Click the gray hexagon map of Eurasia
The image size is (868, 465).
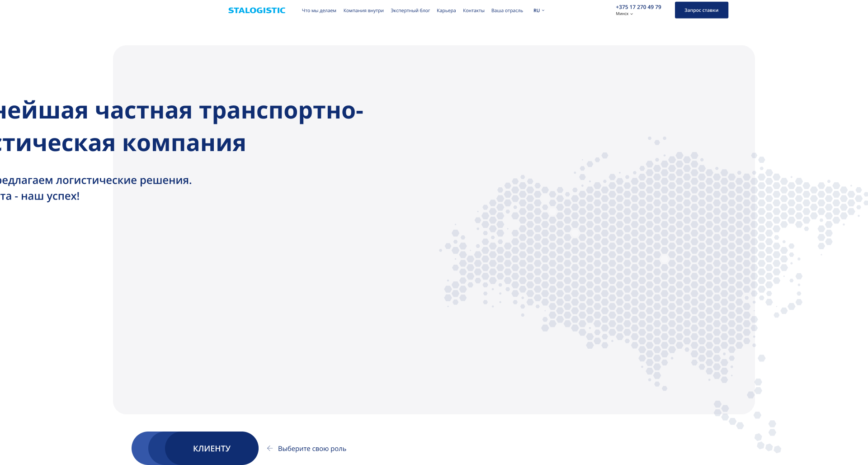610,262
